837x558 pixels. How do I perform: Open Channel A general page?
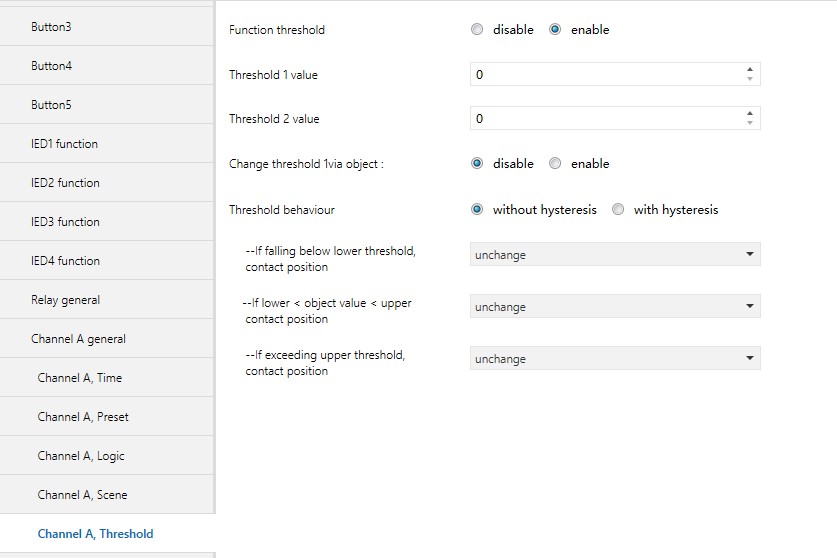[107, 339]
